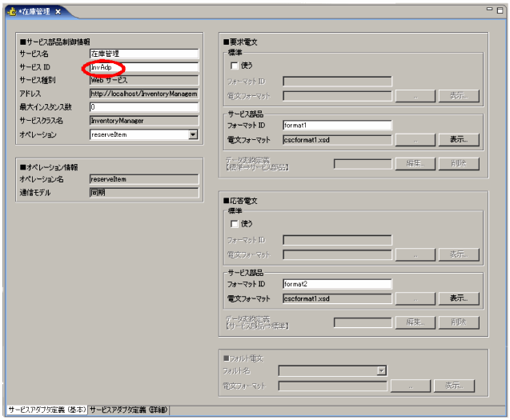Click データ変換定義 field for 標準→サービス部品
Viewport: 510px width, 420px height.
click(x=363, y=164)
